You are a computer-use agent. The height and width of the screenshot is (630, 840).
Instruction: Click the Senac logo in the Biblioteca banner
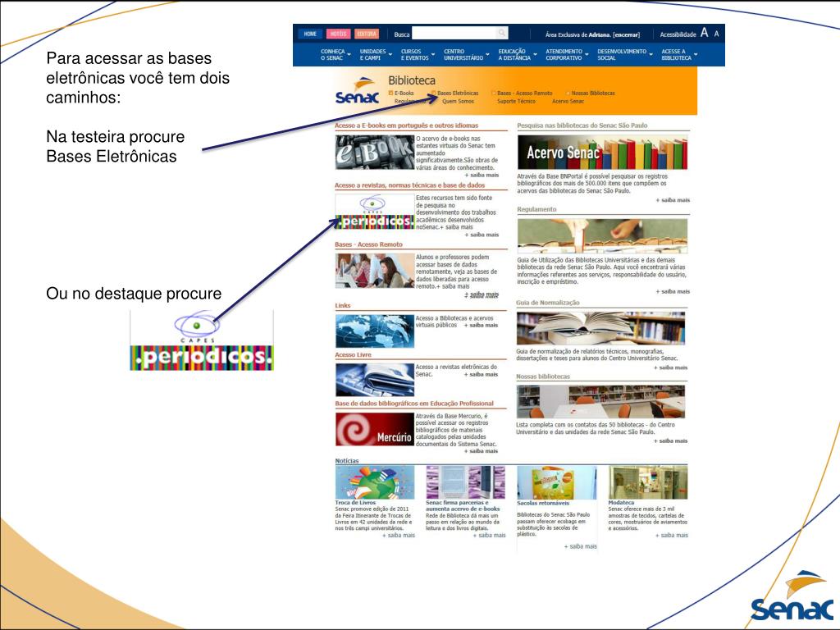pyautogui.click(x=358, y=91)
